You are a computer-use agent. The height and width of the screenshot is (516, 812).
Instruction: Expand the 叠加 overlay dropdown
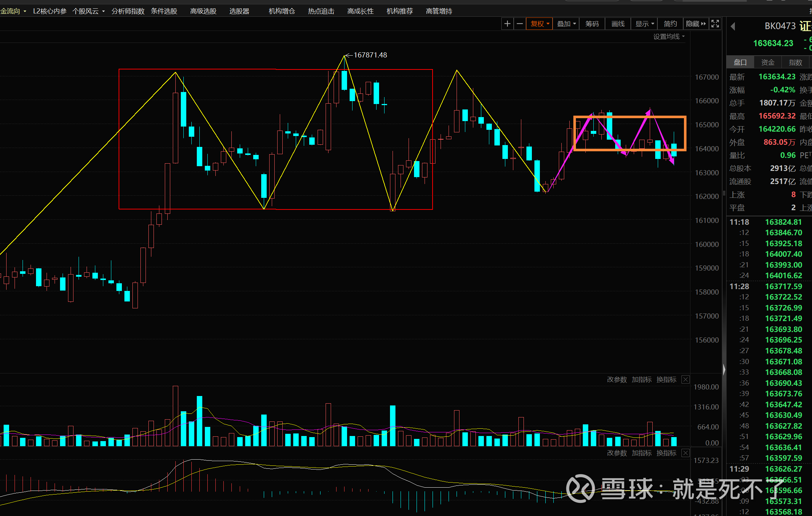pos(566,24)
